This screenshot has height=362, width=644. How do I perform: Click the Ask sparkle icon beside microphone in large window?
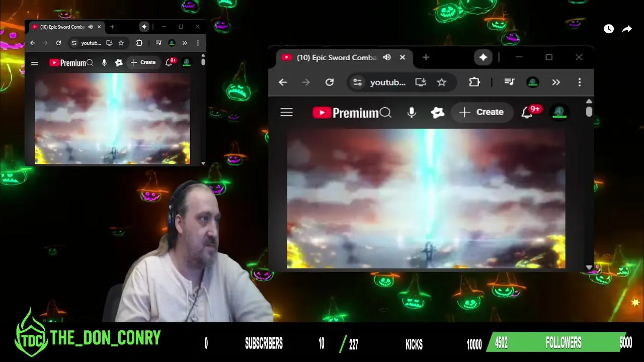437,112
